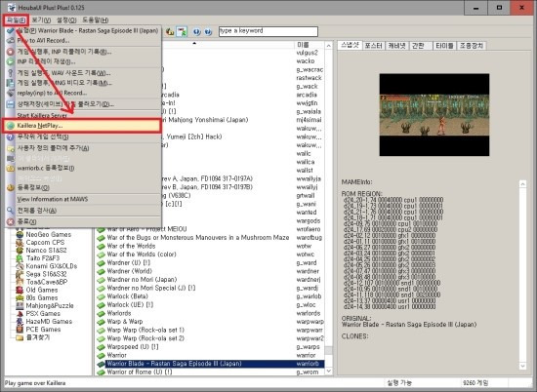Select PCE Games folder in tree
The height and width of the screenshot is (392, 537).
tap(43, 329)
